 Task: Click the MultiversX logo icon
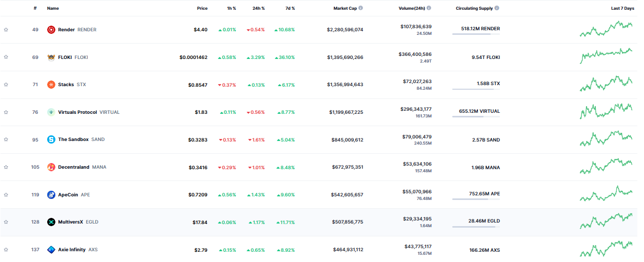[51, 222]
